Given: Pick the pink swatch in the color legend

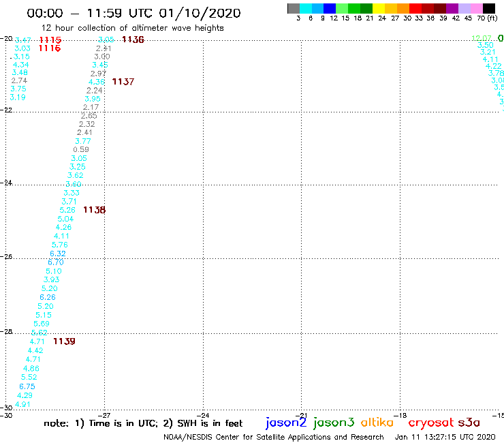Looking at the screenshot, I should 476,8.
